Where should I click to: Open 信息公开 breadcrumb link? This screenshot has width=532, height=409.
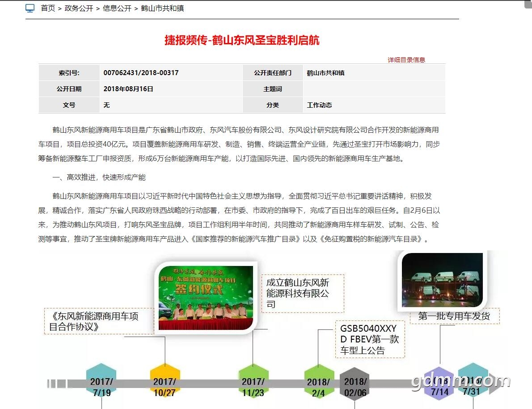[117, 8]
